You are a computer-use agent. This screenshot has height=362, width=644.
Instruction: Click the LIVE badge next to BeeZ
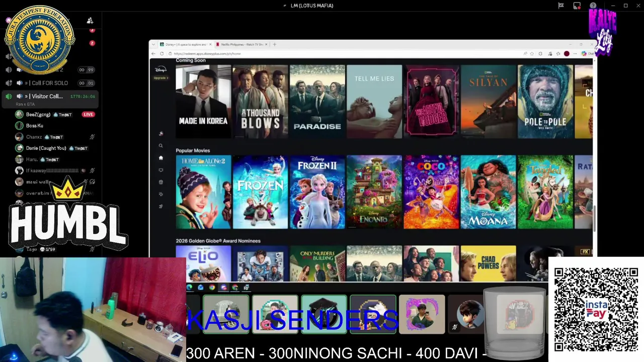pos(89,115)
